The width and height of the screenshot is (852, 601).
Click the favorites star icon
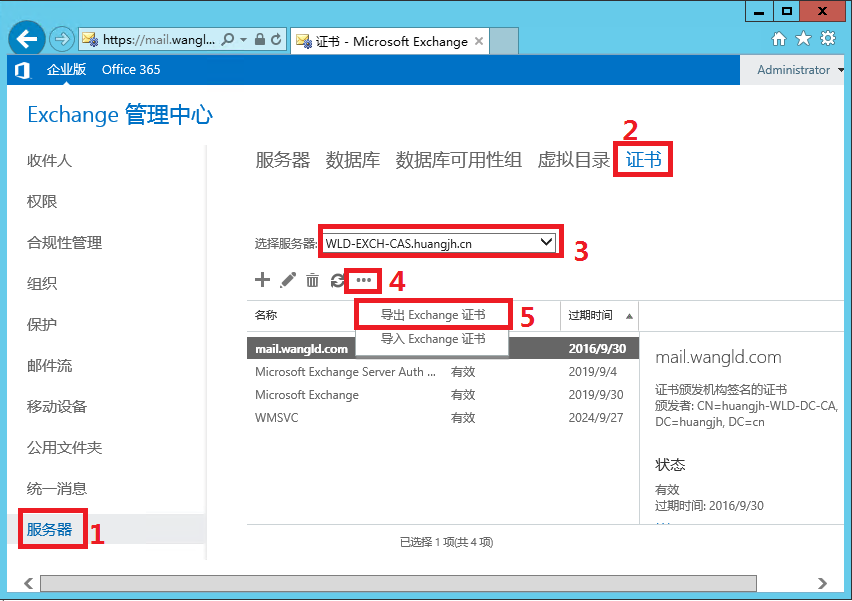point(803,39)
